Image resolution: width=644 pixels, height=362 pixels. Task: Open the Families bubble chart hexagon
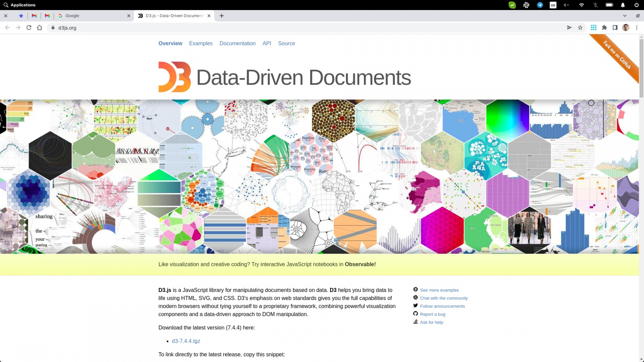(312, 156)
